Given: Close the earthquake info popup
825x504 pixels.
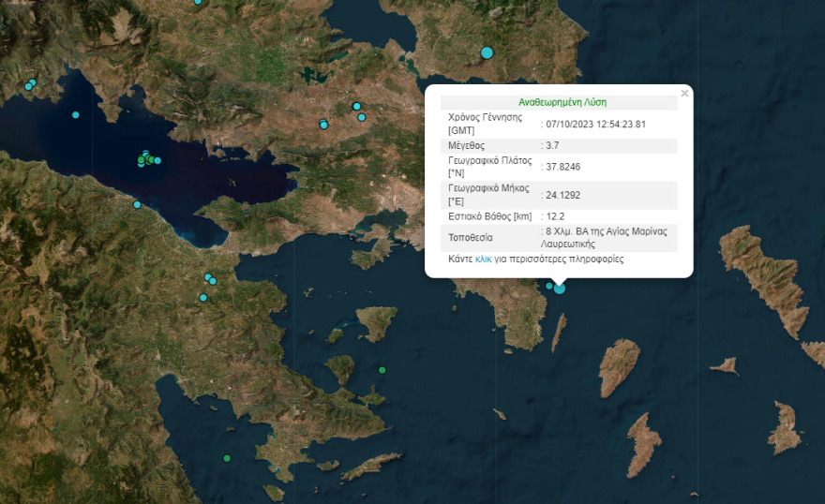Looking at the screenshot, I should click(x=684, y=94).
